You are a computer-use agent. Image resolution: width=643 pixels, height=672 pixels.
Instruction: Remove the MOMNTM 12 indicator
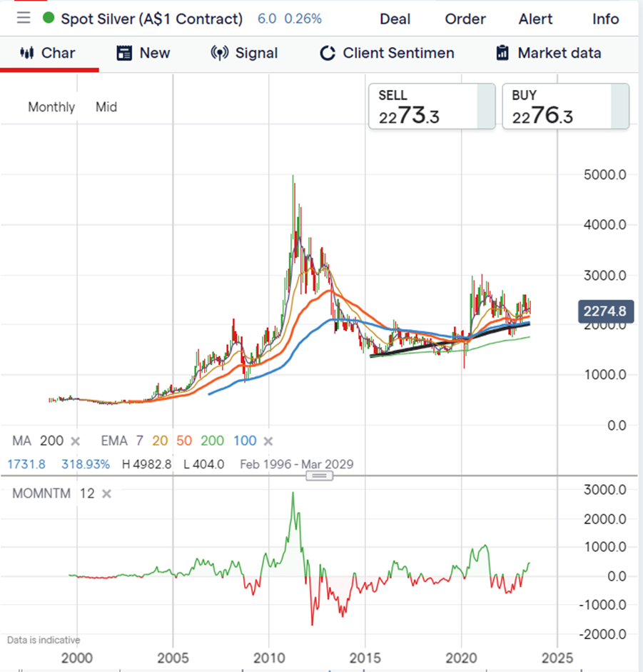106,493
